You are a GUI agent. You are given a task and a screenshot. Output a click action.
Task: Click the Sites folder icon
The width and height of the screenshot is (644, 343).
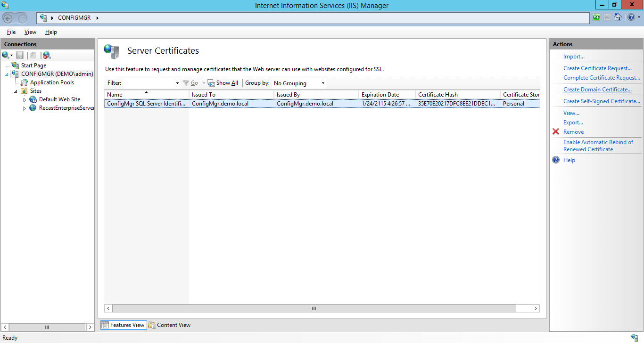[25, 91]
